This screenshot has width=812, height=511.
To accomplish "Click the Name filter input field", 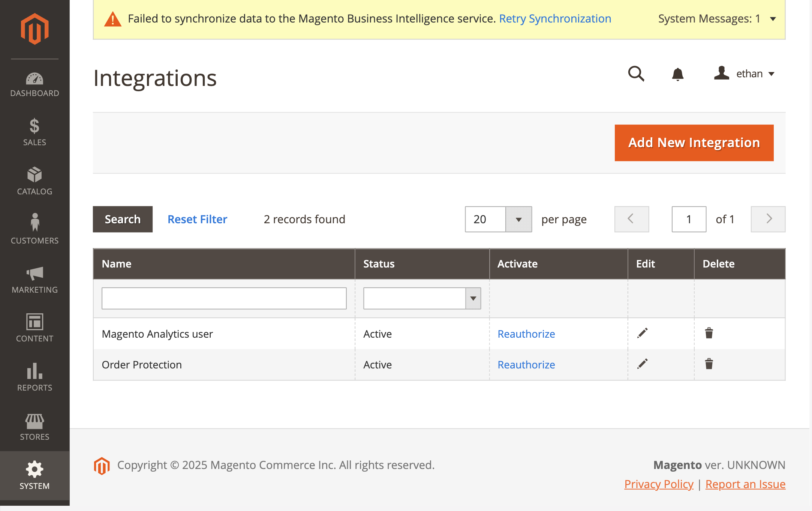I will coord(224,299).
